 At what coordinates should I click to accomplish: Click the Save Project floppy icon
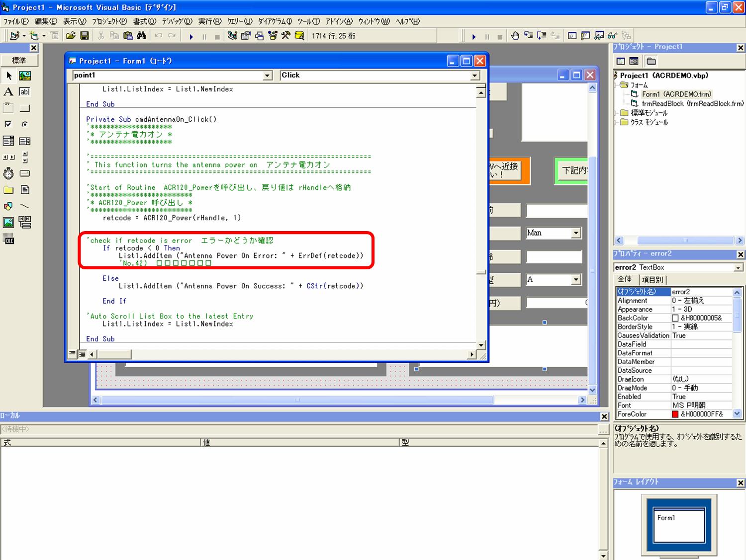(x=85, y=36)
